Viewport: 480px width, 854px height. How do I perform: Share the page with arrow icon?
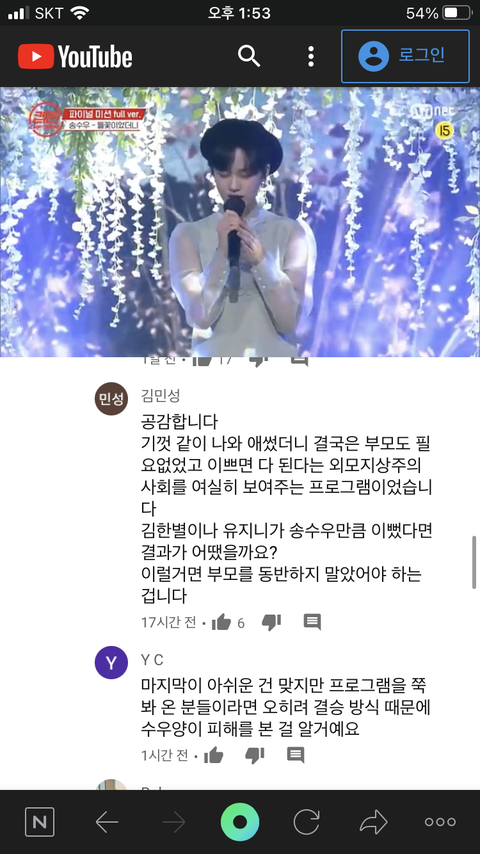[374, 822]
